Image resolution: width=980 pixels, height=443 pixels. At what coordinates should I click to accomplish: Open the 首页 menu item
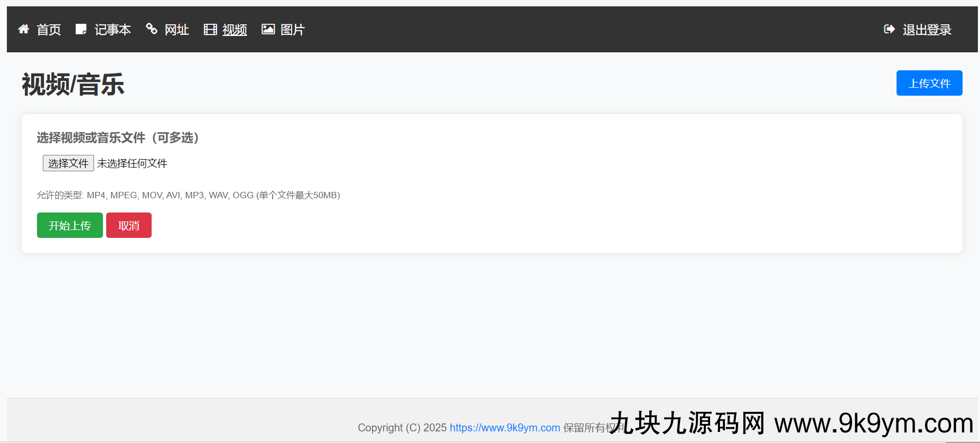pos(49,30)
